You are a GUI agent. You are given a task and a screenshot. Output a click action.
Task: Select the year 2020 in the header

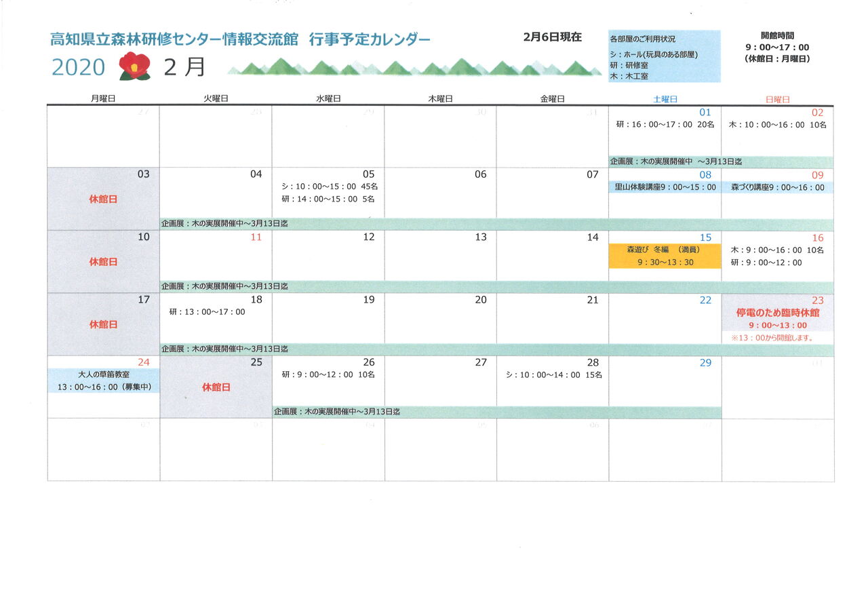click(x=78, y=67)
